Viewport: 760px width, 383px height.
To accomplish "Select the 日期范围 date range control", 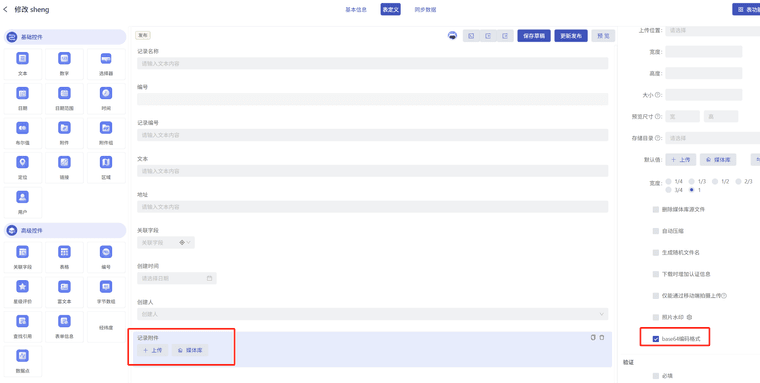I will [64, 99].
